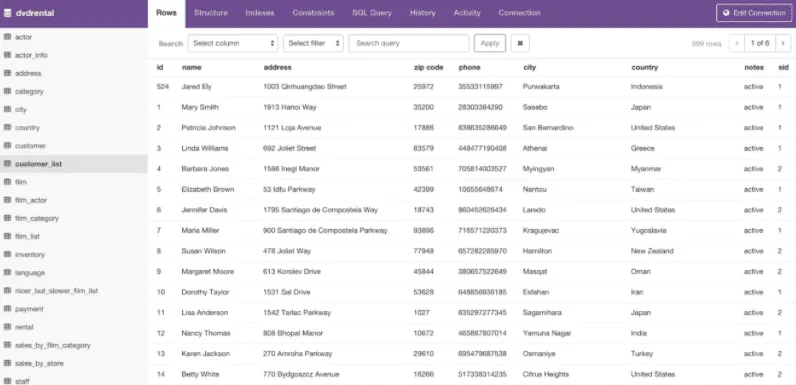This screenshot has width=796, height=385.
Task: Click the table icon beside nicer_but_slower_film_list
Action: 8,291
